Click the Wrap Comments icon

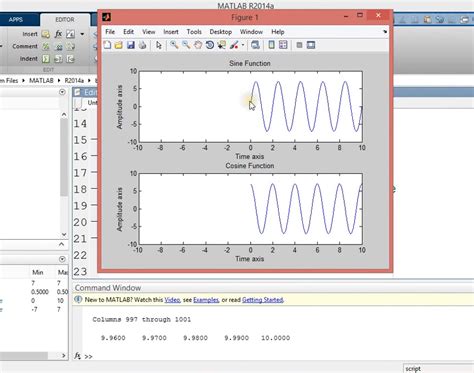point(70,47)
